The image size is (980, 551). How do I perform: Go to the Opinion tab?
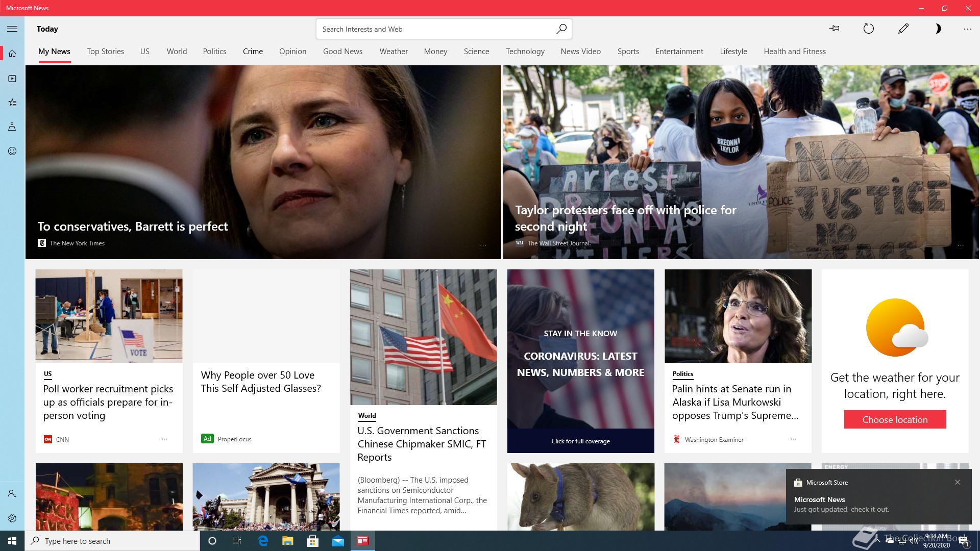[x=292, y=52]
